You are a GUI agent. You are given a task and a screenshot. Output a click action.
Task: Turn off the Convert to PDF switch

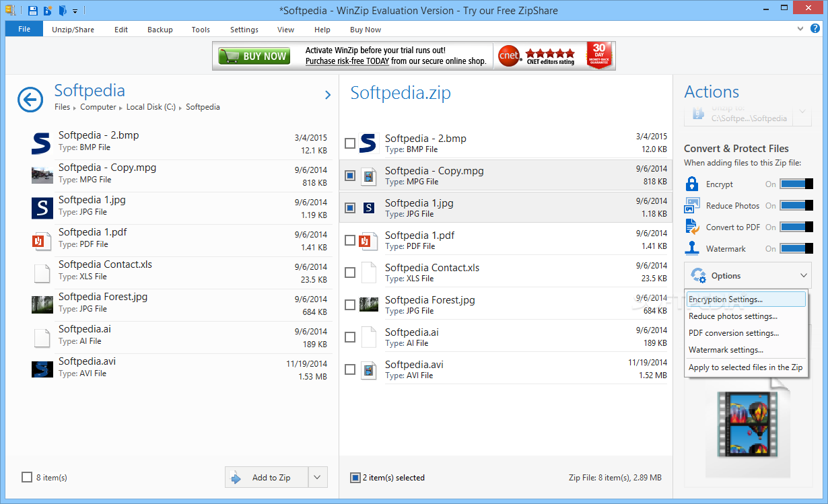pyautogui.click(x=796, y=227)
